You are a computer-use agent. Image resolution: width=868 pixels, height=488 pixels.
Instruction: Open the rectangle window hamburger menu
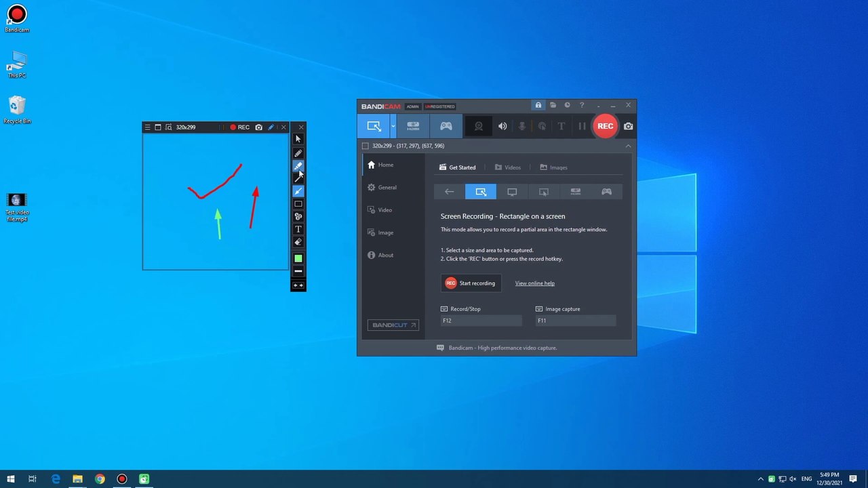(148, 127)
